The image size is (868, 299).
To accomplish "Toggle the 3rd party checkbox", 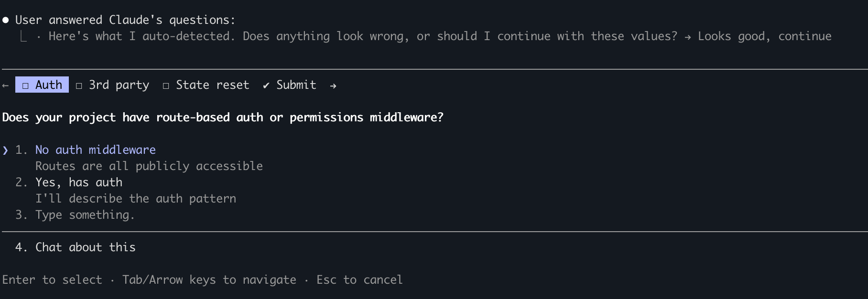I will coord(79,85).
